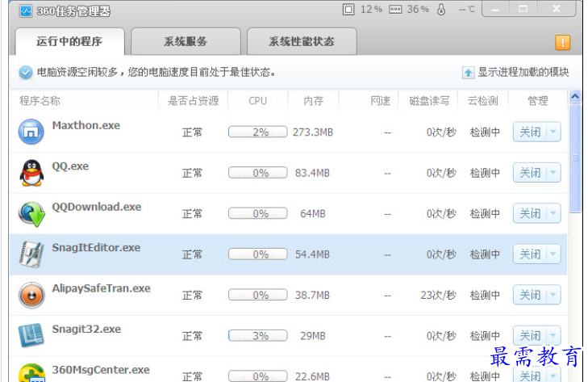This screenshot has width=588, height=382.
Task: Click 关闭 button for Maxthon.exe
Action: coord(530,132)
